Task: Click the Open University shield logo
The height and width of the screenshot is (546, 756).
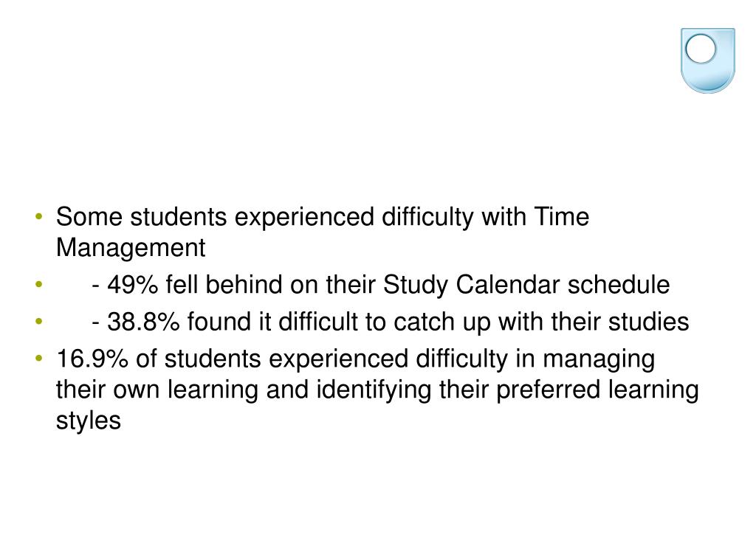Action: (x=707, y=61)
